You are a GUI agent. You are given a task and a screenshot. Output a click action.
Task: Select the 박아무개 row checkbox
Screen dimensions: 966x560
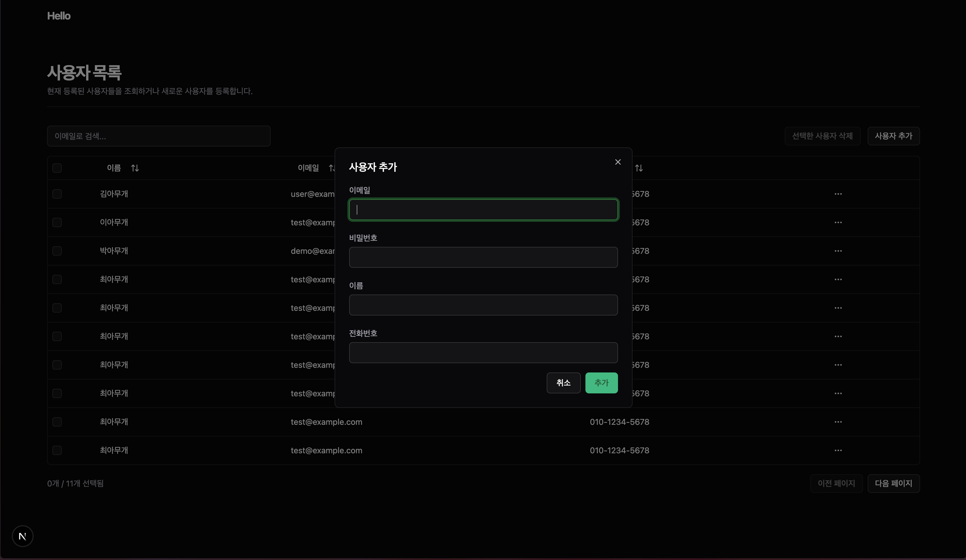(x=57, y=251)
